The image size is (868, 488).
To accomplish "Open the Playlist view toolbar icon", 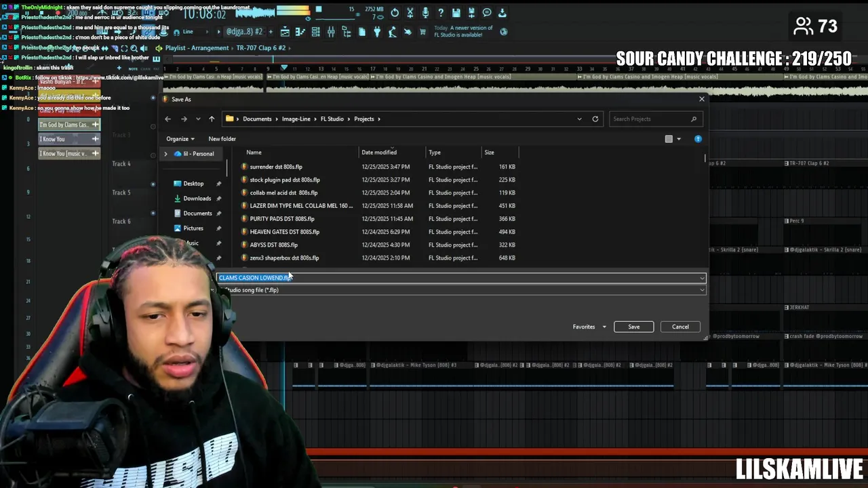I will 285,32.
